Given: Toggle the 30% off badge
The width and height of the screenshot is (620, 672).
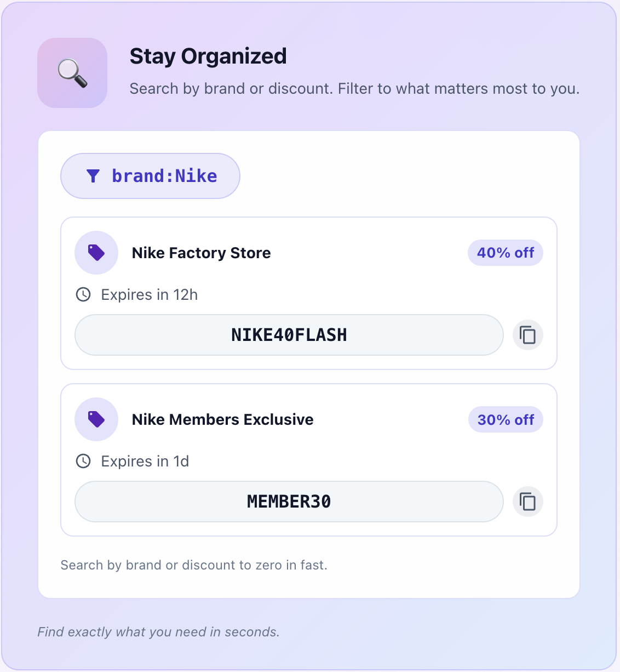Looking at the screenshot, I should pyautogui.click(x=505, y=419).
